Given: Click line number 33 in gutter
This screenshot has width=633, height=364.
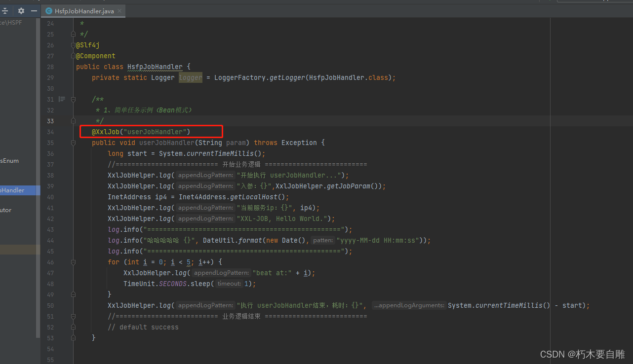Looking at the screenshot, I should (50, 121).
